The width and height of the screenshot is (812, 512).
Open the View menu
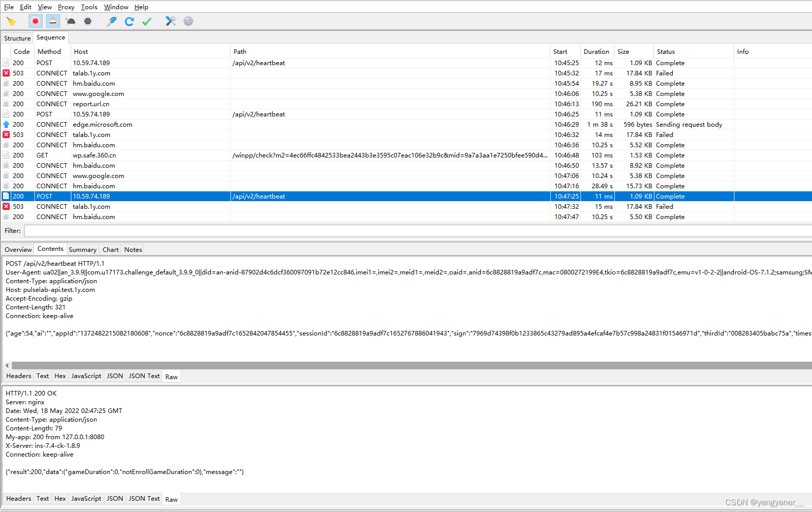click(45, 7)
